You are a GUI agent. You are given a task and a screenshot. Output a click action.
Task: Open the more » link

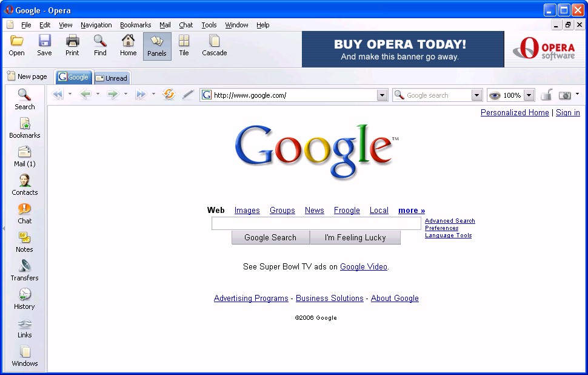tap(412, 210)
